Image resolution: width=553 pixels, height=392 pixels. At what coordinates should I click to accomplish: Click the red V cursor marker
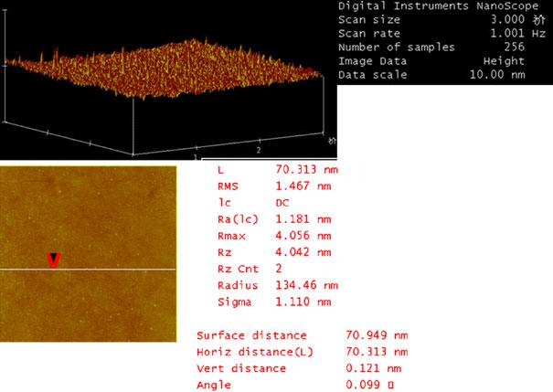coord(52,262)
